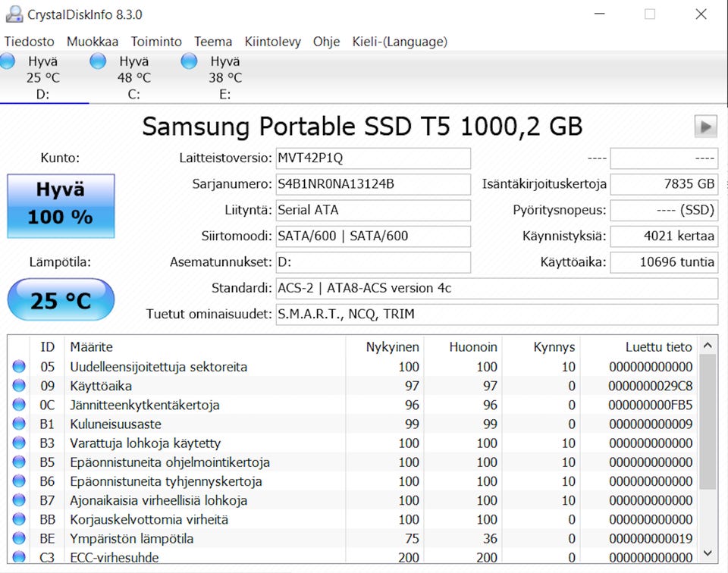Open the Muokkaa menu

tap(93, 42)
